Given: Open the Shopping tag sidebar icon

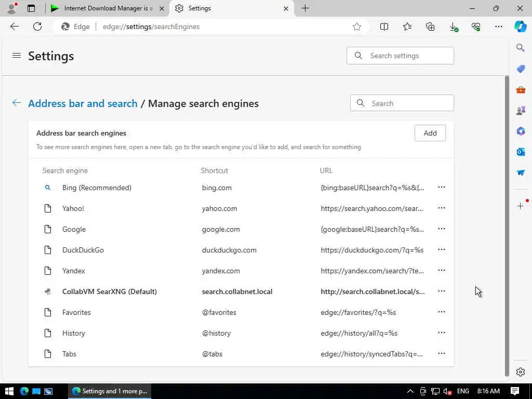Looking at the screenshot, I should click(x=521, y=69).
